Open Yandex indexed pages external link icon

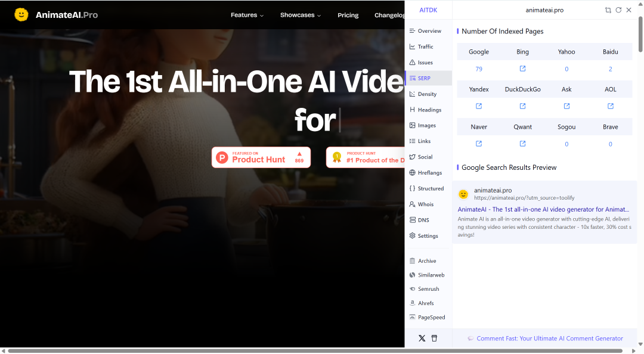478,106
